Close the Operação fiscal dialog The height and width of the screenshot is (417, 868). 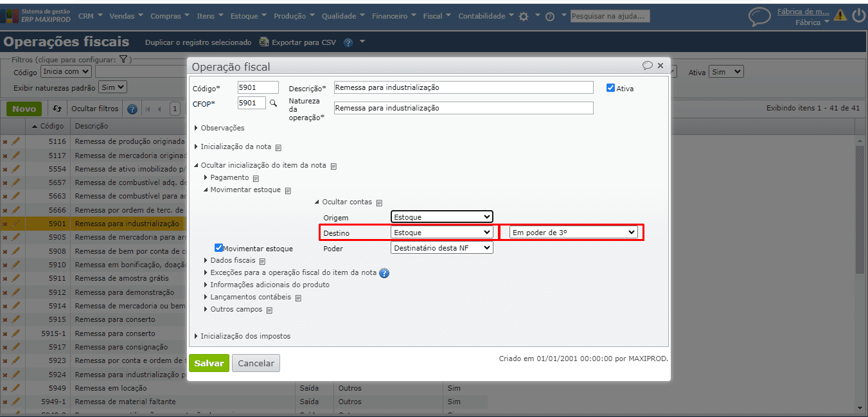pos(660,66)
